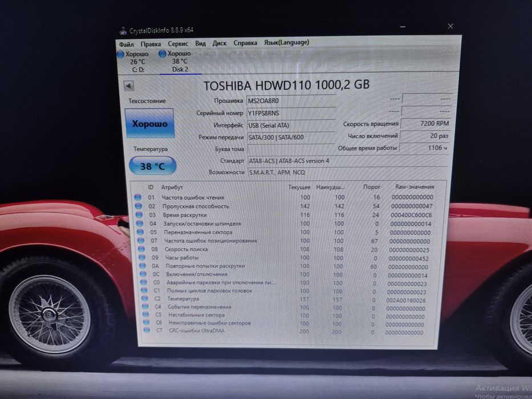Open the Сервис menu
Screen dimensions: 532x399
pos(178,44)
